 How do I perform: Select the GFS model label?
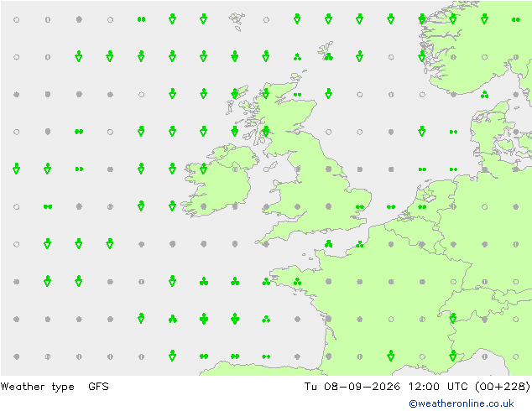click(x=98, y=386)
